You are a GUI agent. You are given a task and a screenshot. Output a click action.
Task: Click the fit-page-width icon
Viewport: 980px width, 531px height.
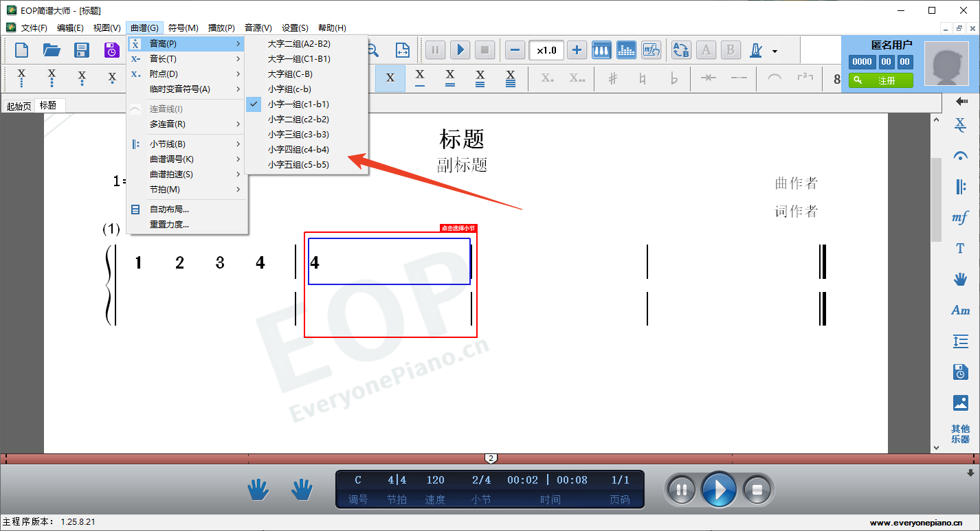pos(402,50)
